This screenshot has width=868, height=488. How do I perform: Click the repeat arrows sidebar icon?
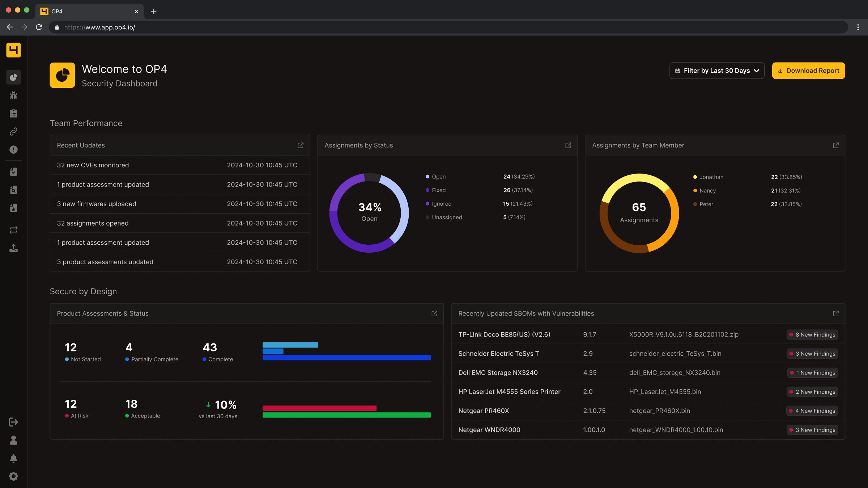pos(13,230)
